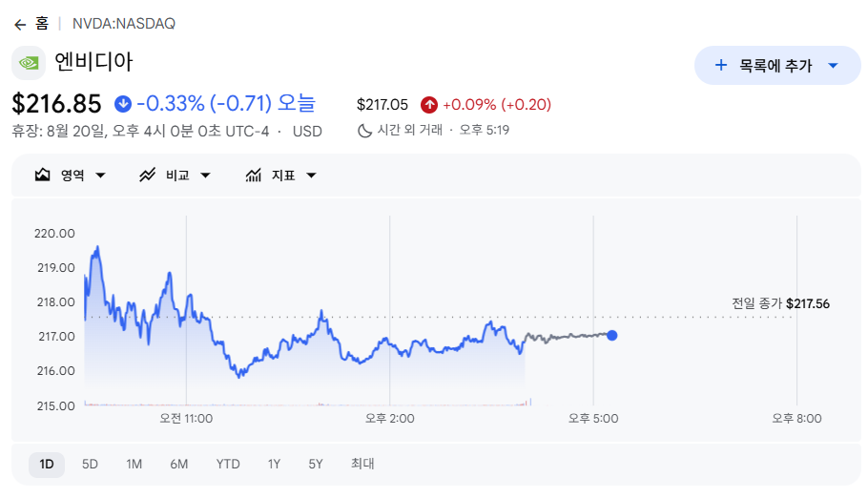Viewport: 868px width, 498px height.
Task: Click the 오후 8:00 axis label
Action: 797,419
